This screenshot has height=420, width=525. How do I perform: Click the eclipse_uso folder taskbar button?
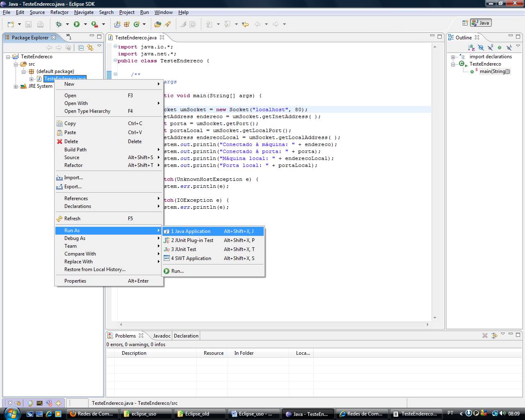146,414
